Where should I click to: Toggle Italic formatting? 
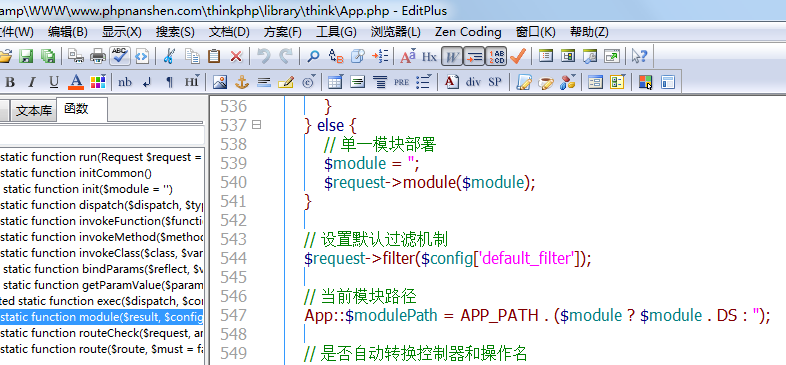pyautogui.click(x=32, y=82)
